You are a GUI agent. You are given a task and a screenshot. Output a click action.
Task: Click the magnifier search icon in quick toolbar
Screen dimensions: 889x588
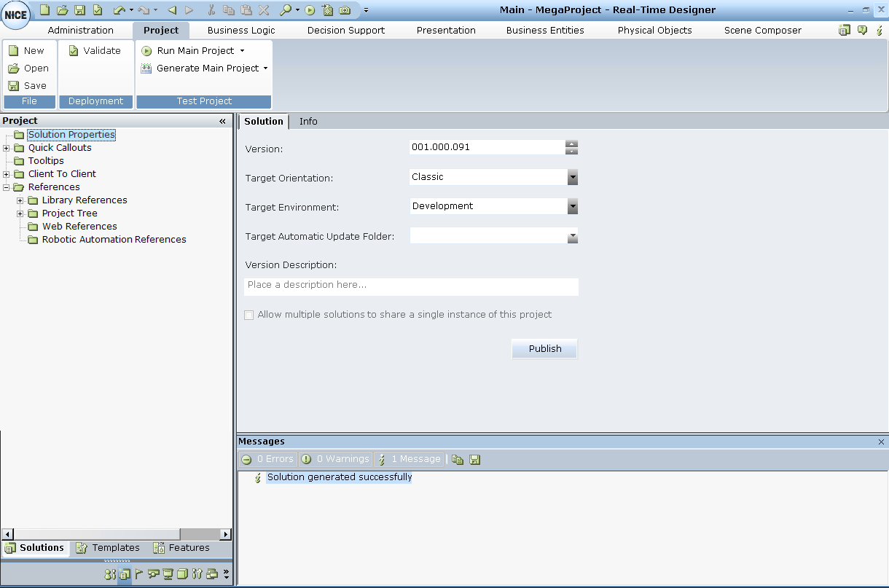[x=286, y=10]
